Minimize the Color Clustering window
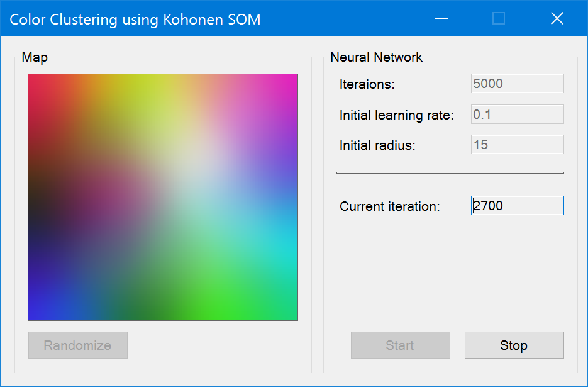The width and height of the screenshot is (588, 387). (441, 19)
